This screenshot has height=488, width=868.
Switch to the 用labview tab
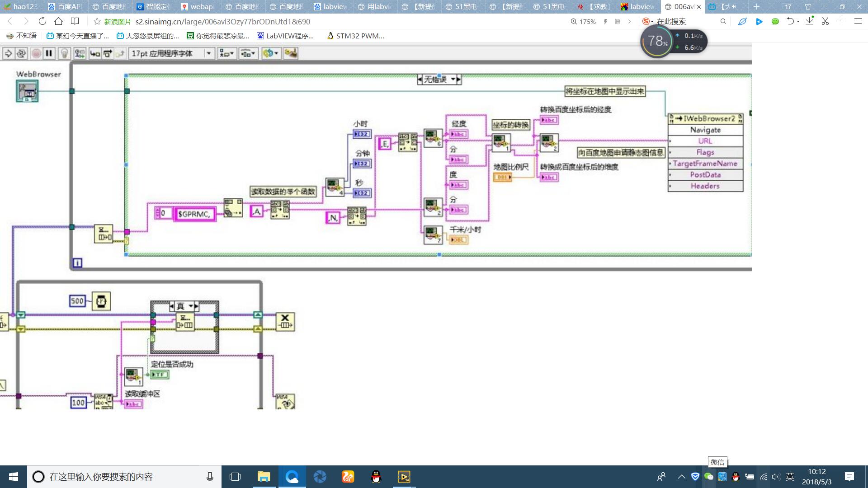[x=375, y=7]
